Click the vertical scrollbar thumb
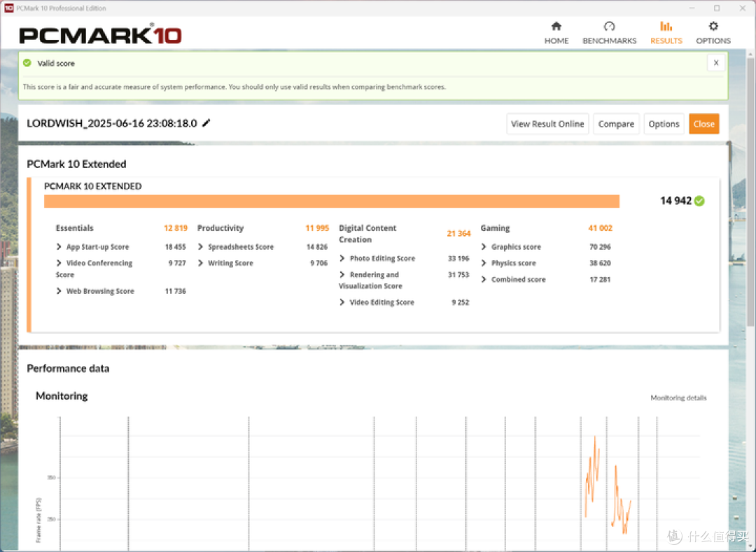The image size is (756, 552). pyautogui.click(x=750, y=192)
